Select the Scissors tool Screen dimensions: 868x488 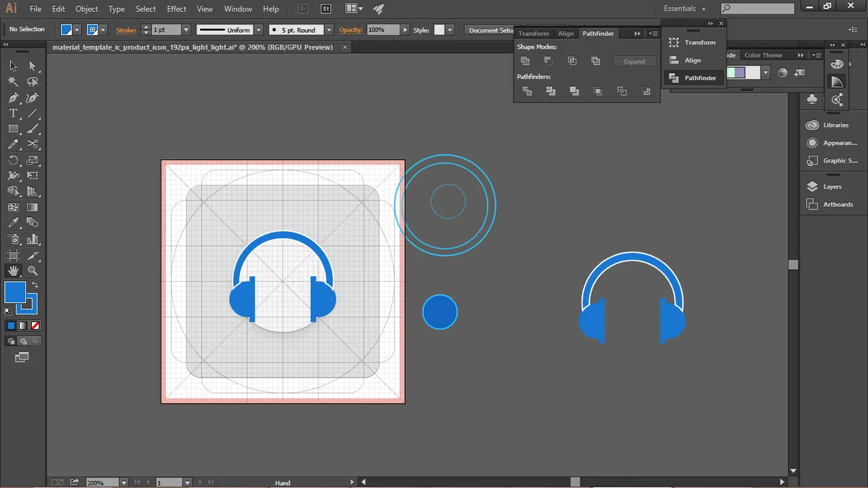(x=33, y=144)
